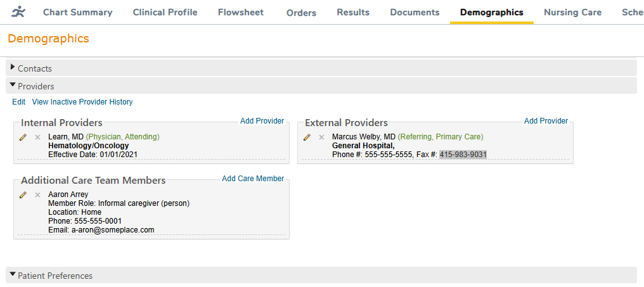Click the highlighted fax number 415-983-9031
This screenshot has height=287, width=644.
tap(463, 155)
